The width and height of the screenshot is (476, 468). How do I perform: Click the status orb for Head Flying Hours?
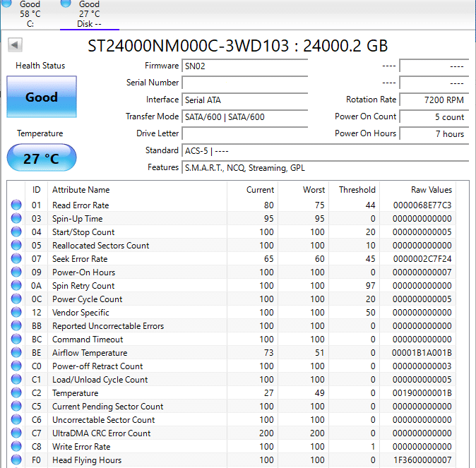tap(16, 460)
